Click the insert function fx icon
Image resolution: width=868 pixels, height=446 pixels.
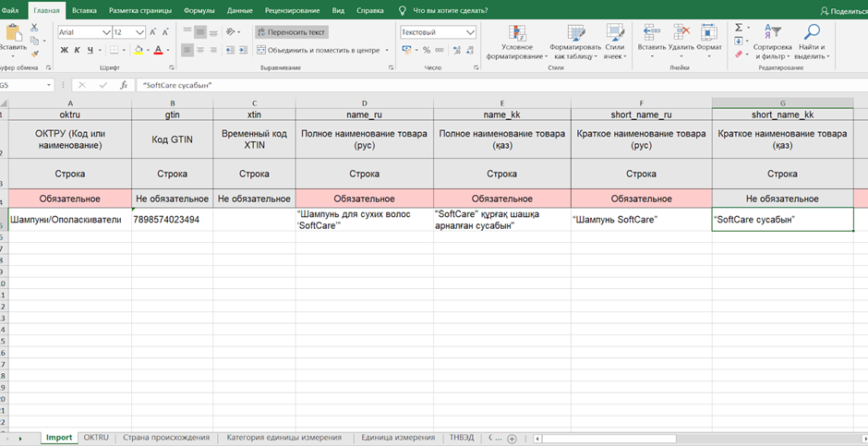click(124, 85)
